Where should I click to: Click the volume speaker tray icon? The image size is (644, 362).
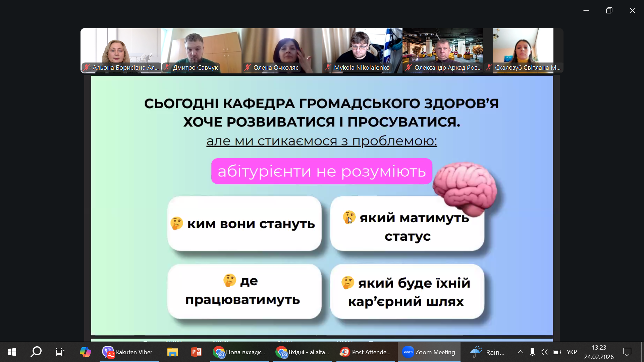click(544, 352)
